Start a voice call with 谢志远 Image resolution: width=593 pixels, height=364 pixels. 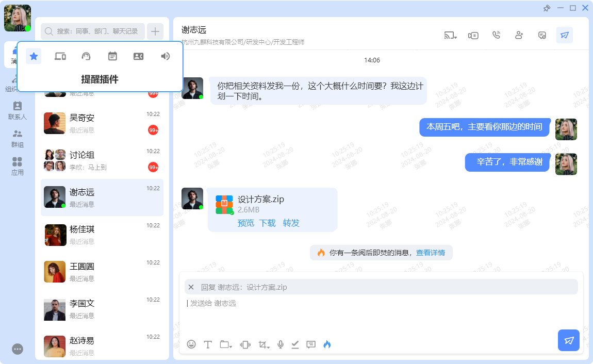coord(496,35)
